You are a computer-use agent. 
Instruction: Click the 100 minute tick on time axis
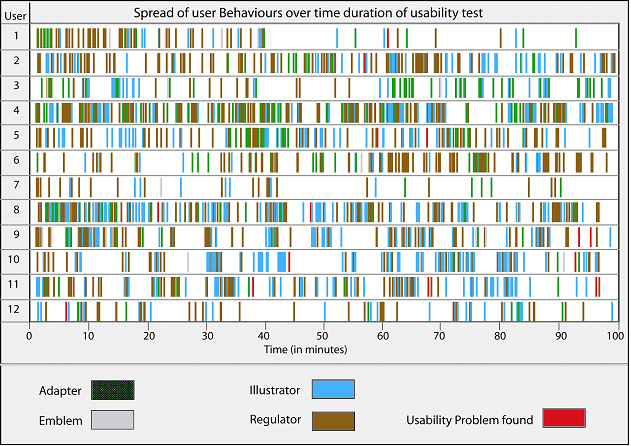(614, 336)
